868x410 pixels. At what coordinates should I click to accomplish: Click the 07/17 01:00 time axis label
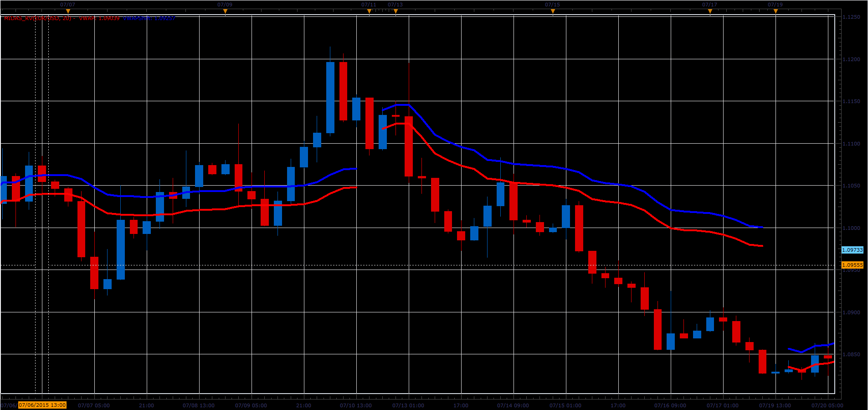pyautogui.click(x=723, y=405)
